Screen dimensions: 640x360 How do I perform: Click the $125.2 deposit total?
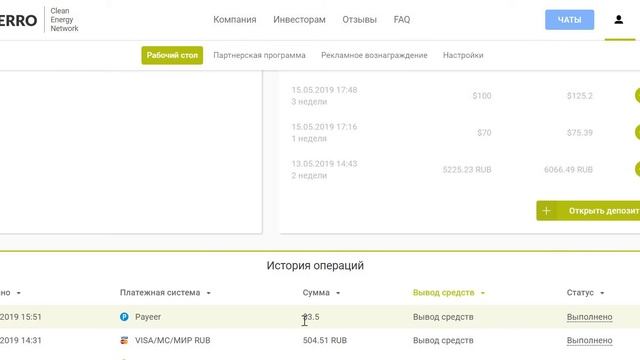(x=580, y=96)
